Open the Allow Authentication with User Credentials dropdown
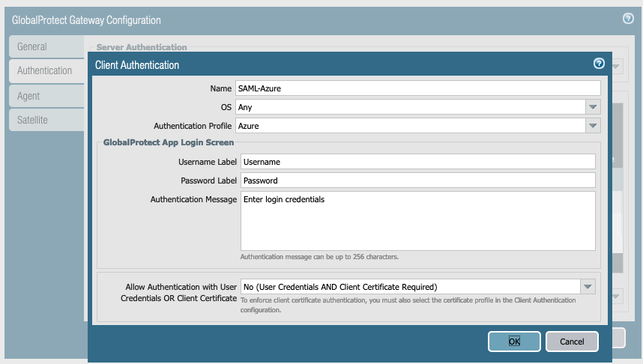Screen dimensions: 643x364 click(x=588, y=286)
